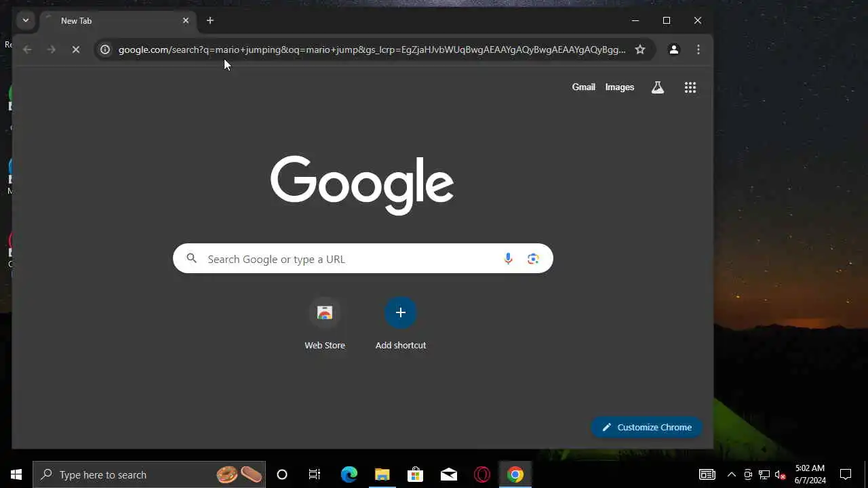Open the Gmail link
Image resolution: width=868 pixels, height=488 pixels.
(584, 87)
